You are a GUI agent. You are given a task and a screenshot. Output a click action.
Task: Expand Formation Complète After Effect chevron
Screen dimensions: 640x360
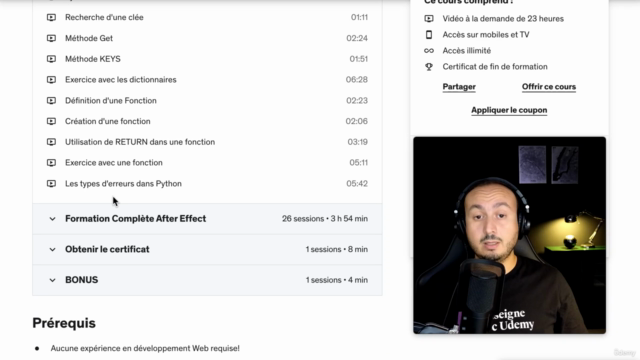pos(52,219)
